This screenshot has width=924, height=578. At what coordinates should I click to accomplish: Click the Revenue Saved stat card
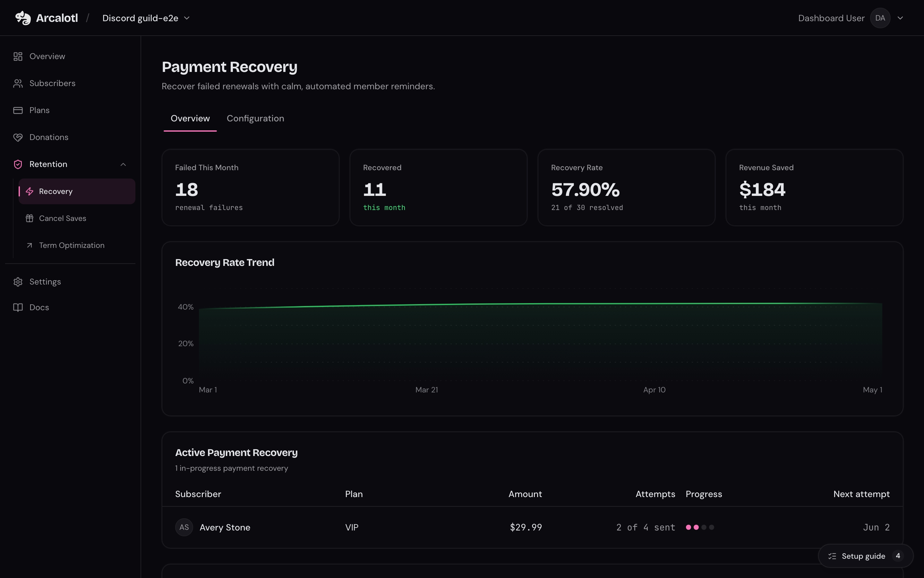(814, 187)
